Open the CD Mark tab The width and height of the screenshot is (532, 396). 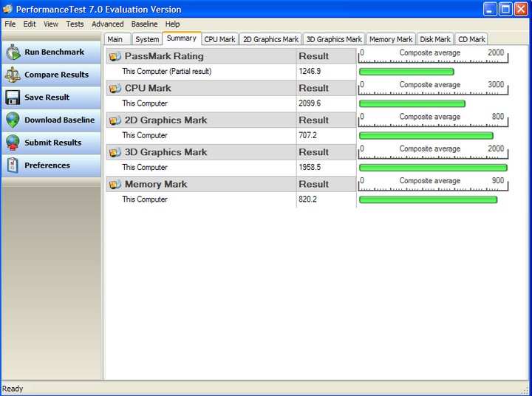tap(471, 39)
